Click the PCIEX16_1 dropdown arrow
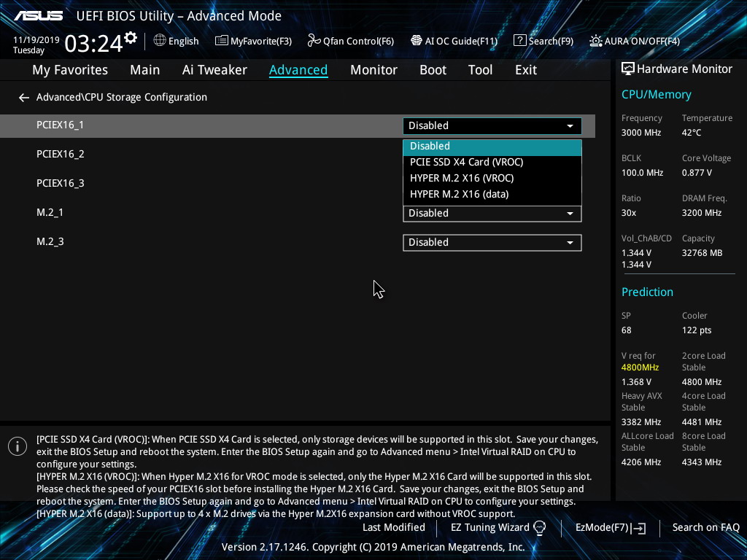The width and height of the screenshot is (747, 560). [570, 126]
